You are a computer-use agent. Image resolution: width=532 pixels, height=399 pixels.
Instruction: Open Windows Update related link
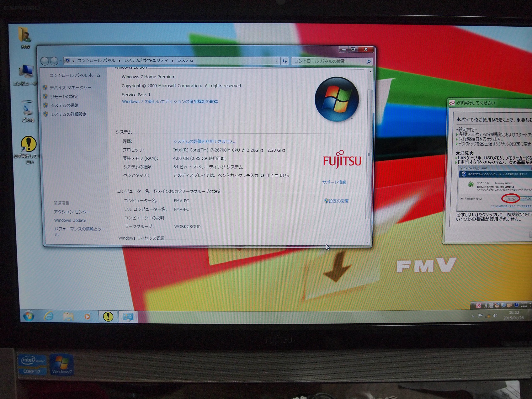(x=70, y=220)
